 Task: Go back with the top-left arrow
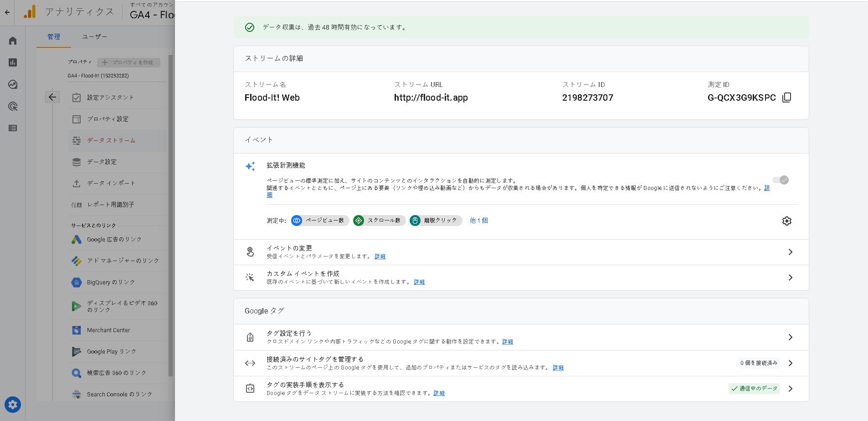coord(7,12)
